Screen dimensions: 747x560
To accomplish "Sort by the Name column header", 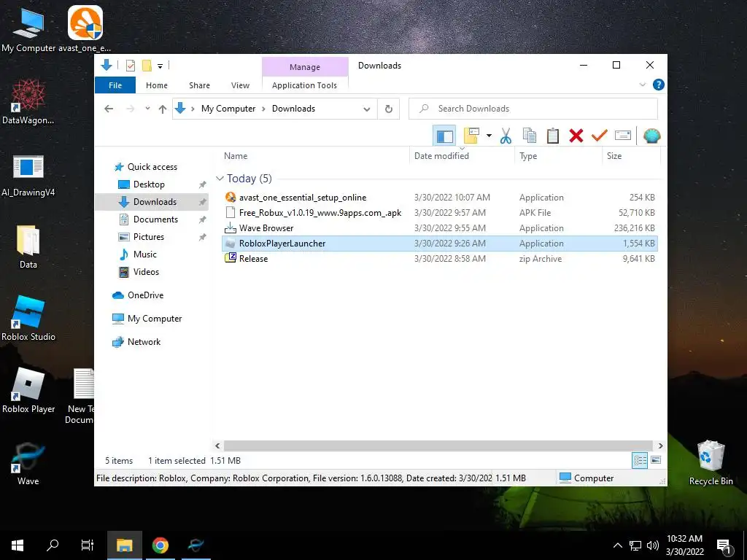I will (236, 156).
